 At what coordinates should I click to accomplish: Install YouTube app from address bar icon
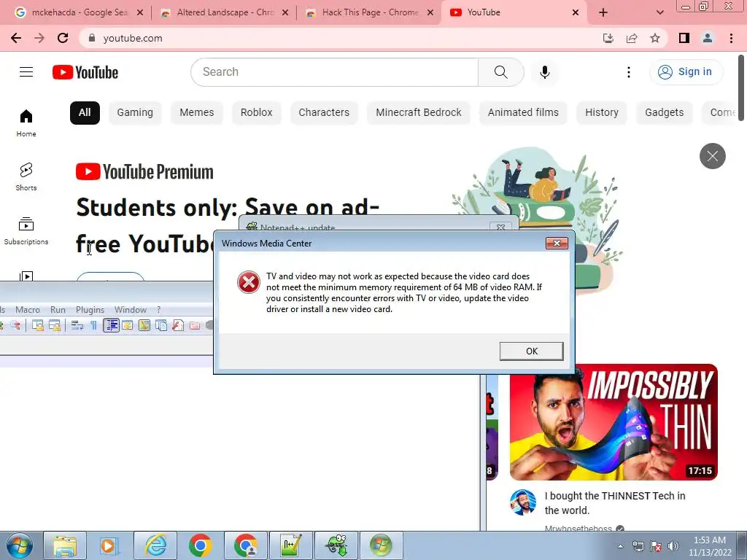608,38
